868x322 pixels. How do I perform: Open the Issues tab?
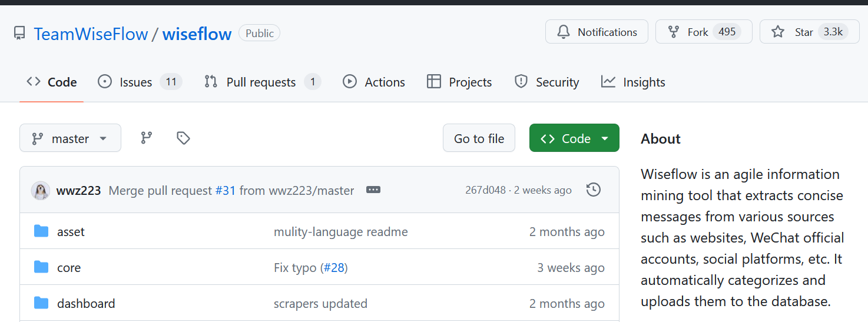pyautogui.click(x=140, y=82)
